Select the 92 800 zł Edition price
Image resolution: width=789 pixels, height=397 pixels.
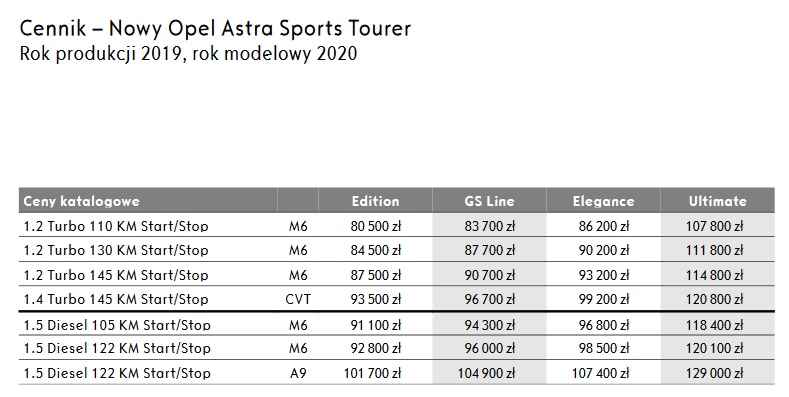(x=375, y=348)
